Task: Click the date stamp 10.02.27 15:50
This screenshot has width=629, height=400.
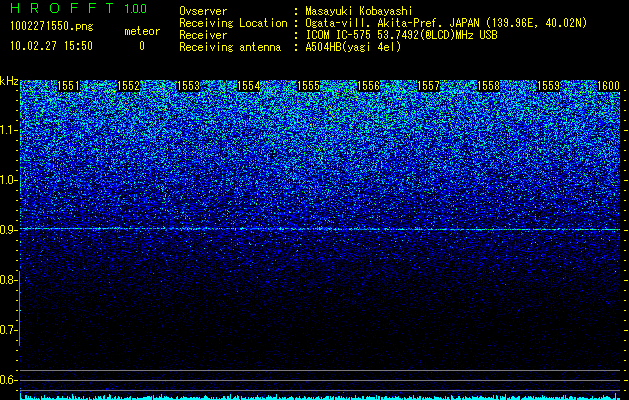Action: [51, 46]
